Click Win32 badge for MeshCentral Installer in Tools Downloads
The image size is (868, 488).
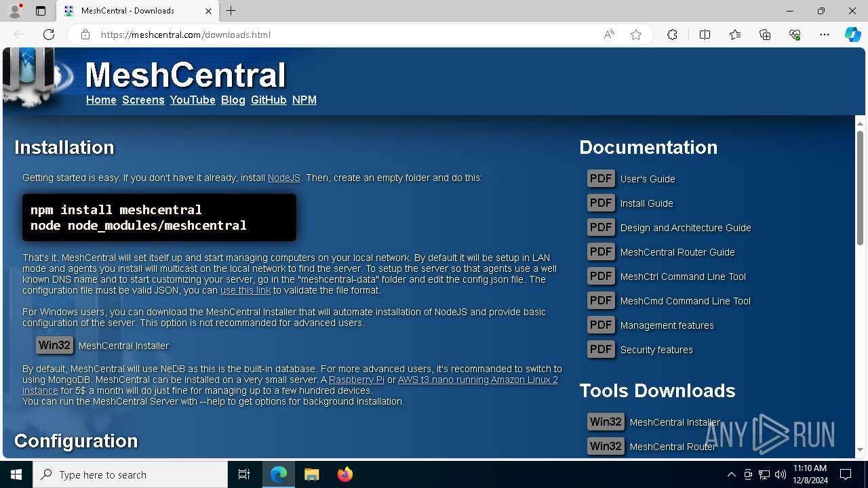tap(606, 422)
